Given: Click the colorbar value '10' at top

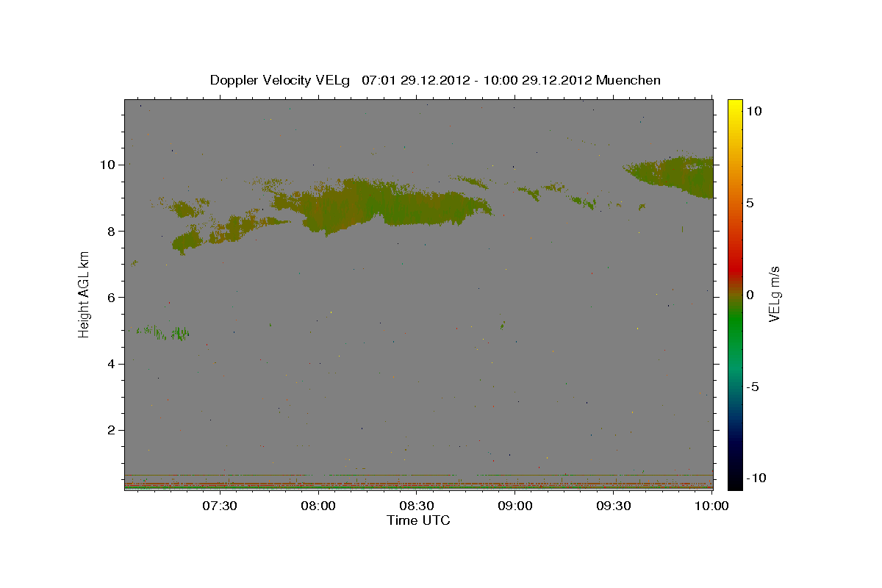Looking at the screenshot, I should (754, 111).
